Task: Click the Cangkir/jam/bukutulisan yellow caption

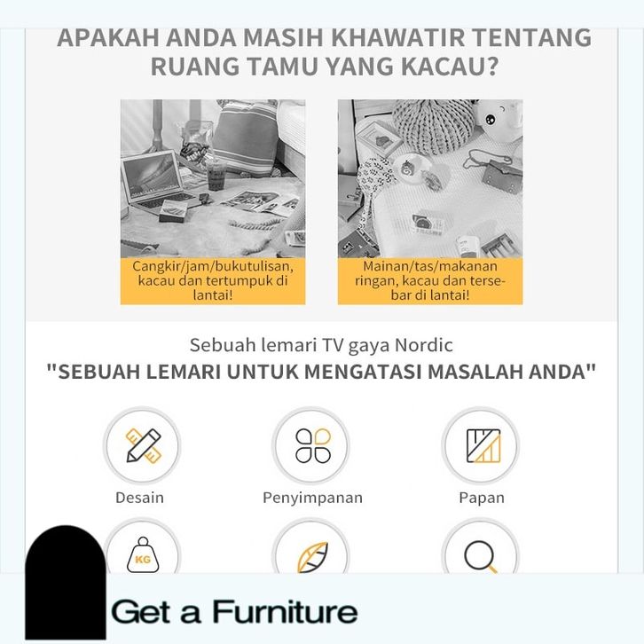Action: 213,281
